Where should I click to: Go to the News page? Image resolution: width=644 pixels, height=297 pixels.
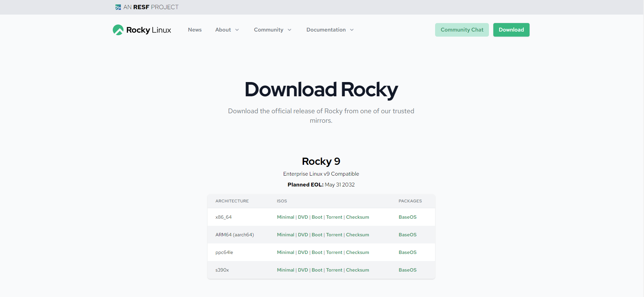(195, 30)
